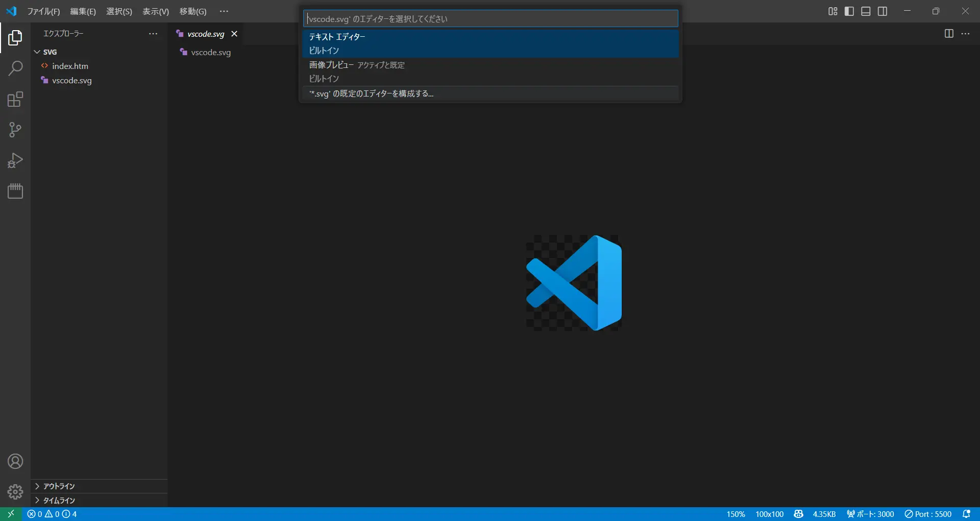
Task: Choose テキスト エディター option
Action: [x=491, y=43]
